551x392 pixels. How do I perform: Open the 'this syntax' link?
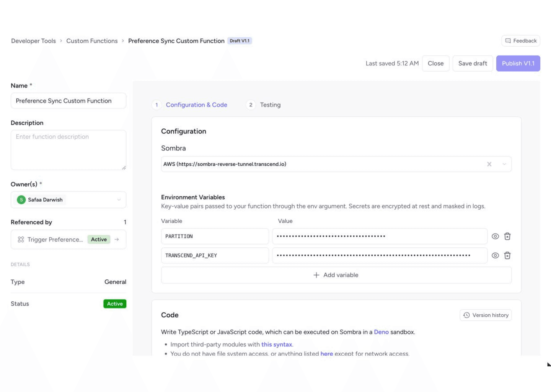click(277, 345)
